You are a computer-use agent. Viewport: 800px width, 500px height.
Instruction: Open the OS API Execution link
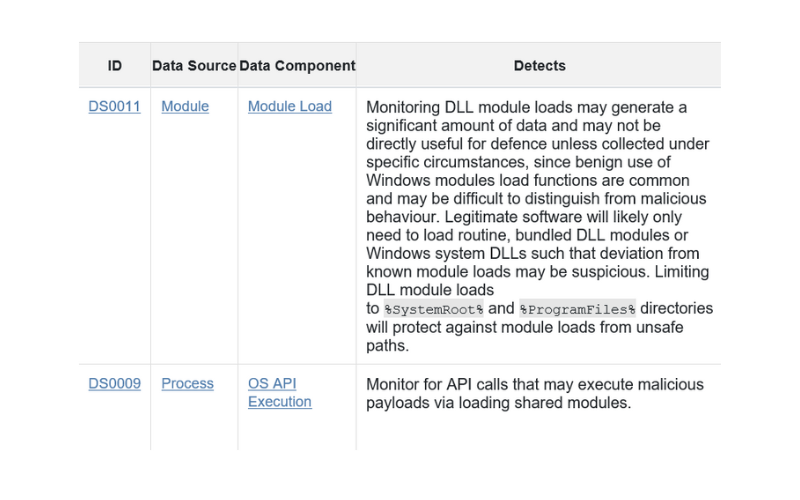point(280,392)
